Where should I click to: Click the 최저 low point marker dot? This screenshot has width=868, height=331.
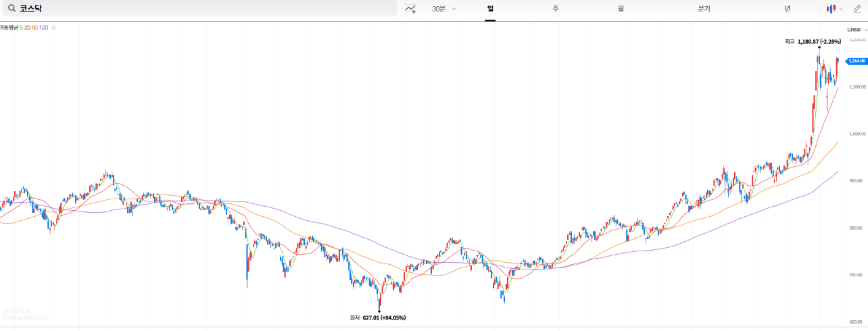(x=379, y=311)
